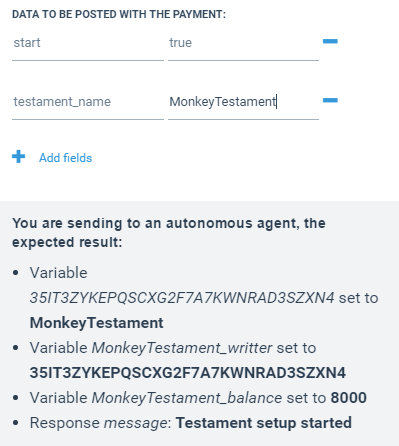The image size is (399, 446).
Task: Select the italic 35IT3ZYKEPQSCXG2F7A7KWNRAD3SZXN4 variable name
Action: click(x=182, y=298)
